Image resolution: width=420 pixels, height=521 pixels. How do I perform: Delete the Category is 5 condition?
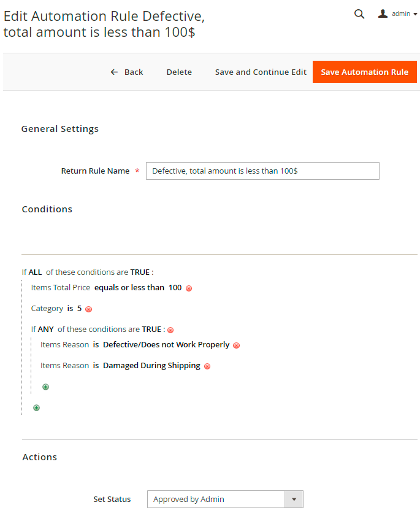tap(88, 309)
